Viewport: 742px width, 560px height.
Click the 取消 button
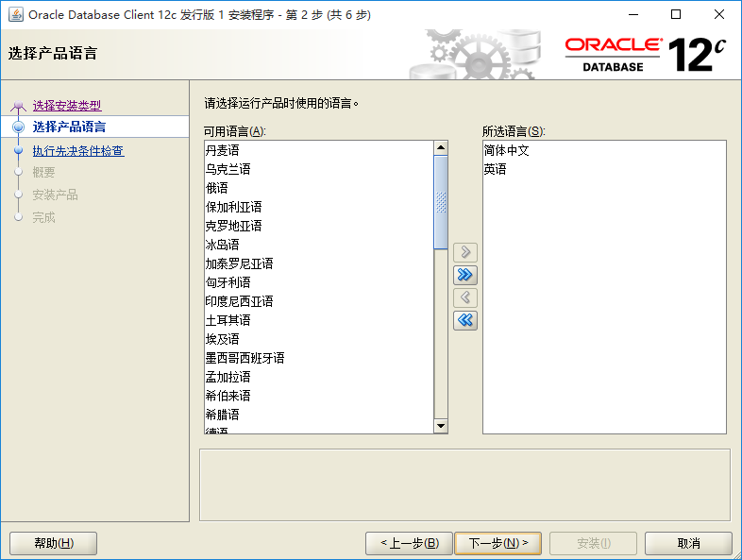point(688,543)
